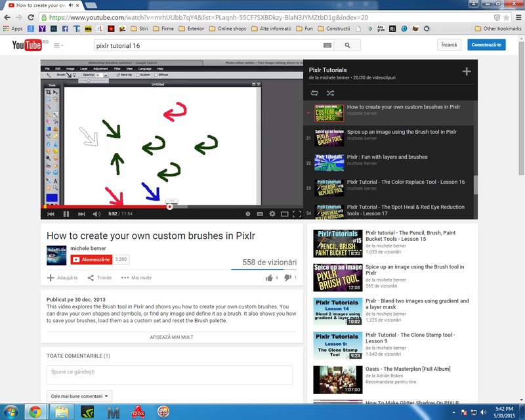Open the player settings gear

[x=272, y=214]
